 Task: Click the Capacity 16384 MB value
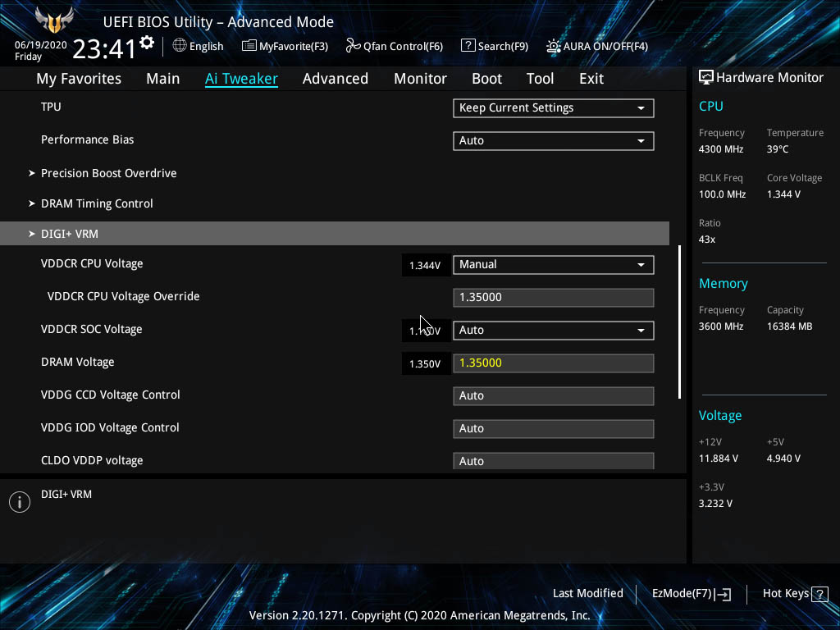790,326
